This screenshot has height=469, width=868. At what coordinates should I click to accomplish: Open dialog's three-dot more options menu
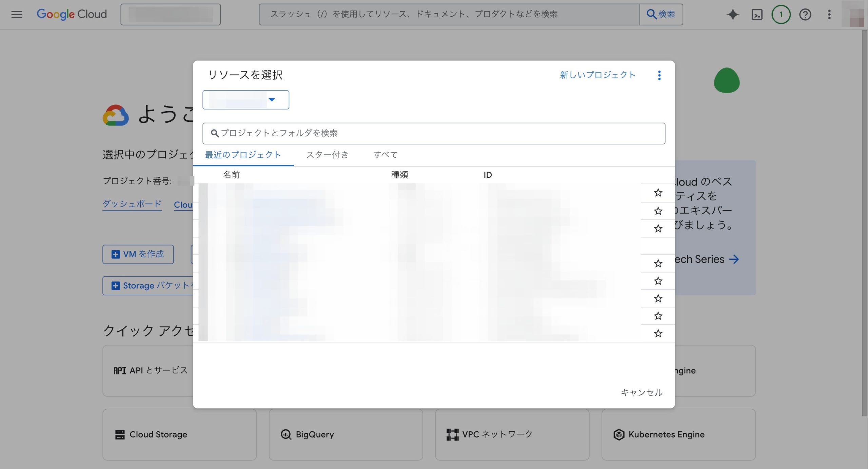coord(659,75)
